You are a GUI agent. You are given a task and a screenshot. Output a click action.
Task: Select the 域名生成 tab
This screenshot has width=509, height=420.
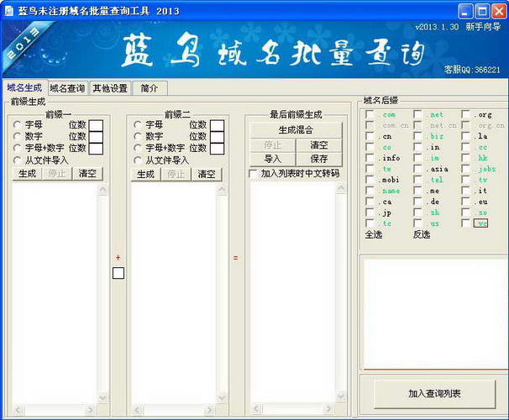pos(24,87)
